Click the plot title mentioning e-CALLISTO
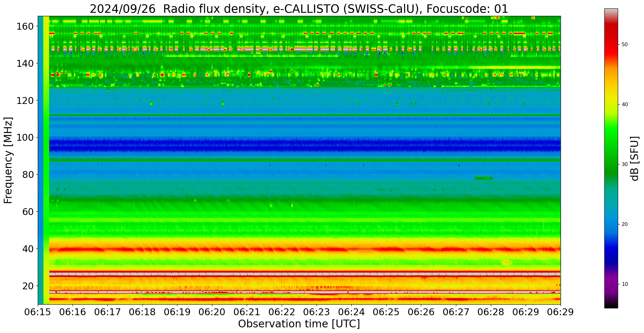The width and height of the screenshot is (644, 333). 299,9
